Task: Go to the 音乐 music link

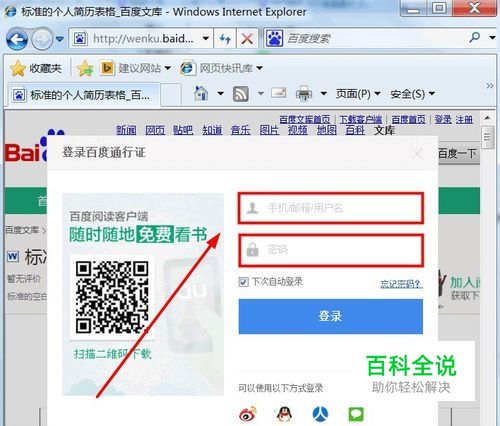Action: coord(240,130)
